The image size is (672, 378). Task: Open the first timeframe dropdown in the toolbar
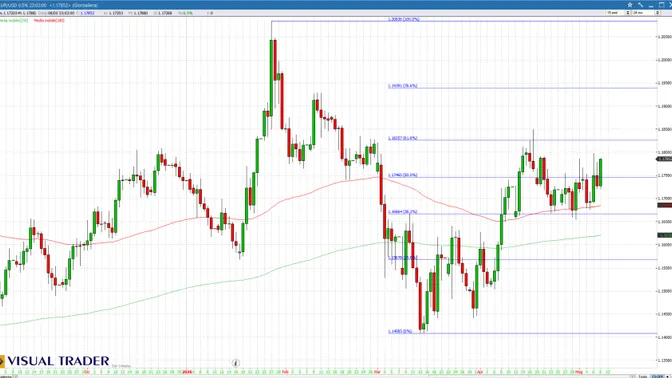(618, 13)
